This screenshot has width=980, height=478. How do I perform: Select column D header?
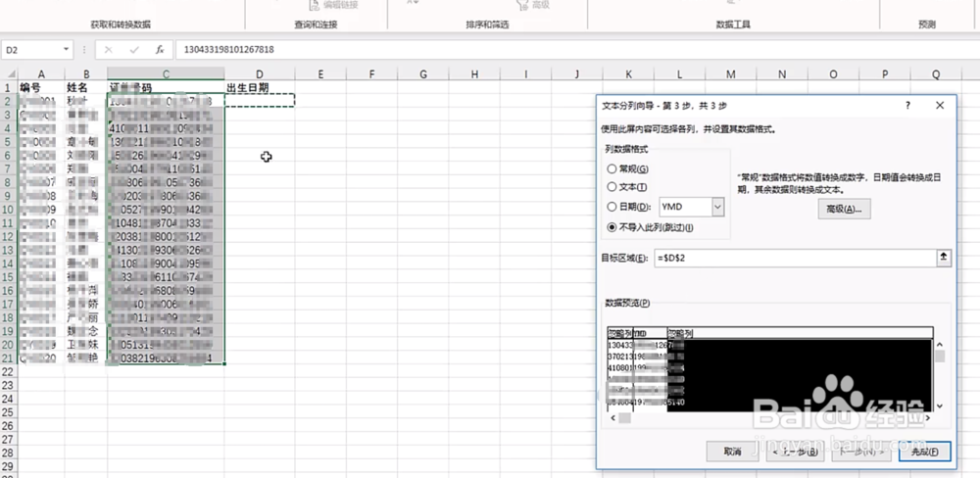(x=260, y=74)
